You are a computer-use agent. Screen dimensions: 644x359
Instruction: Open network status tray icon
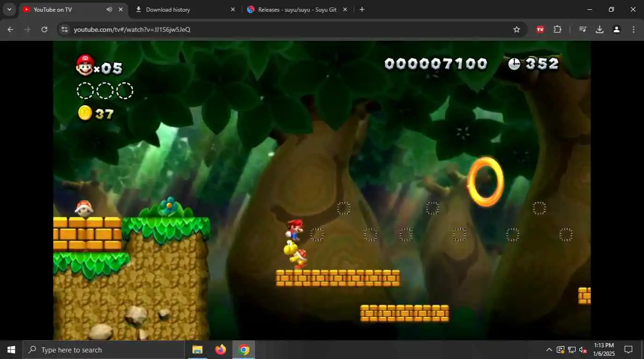click(x=571, y=350)
